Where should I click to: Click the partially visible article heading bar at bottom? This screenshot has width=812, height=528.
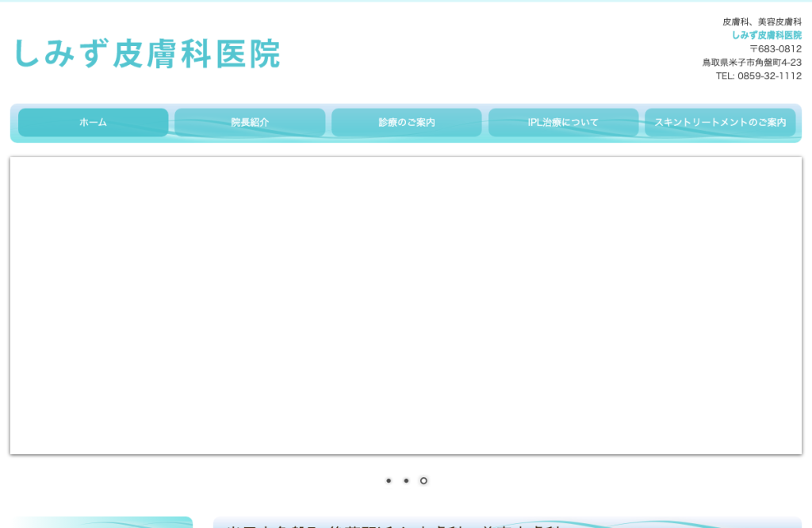(507, 522)
